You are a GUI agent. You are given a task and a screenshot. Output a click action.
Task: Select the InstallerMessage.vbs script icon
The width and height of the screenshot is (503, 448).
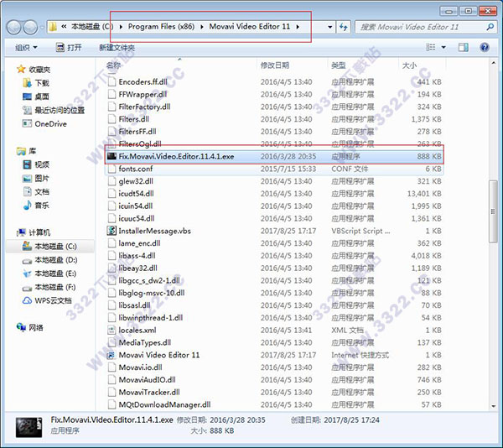(x=111, y=231)
